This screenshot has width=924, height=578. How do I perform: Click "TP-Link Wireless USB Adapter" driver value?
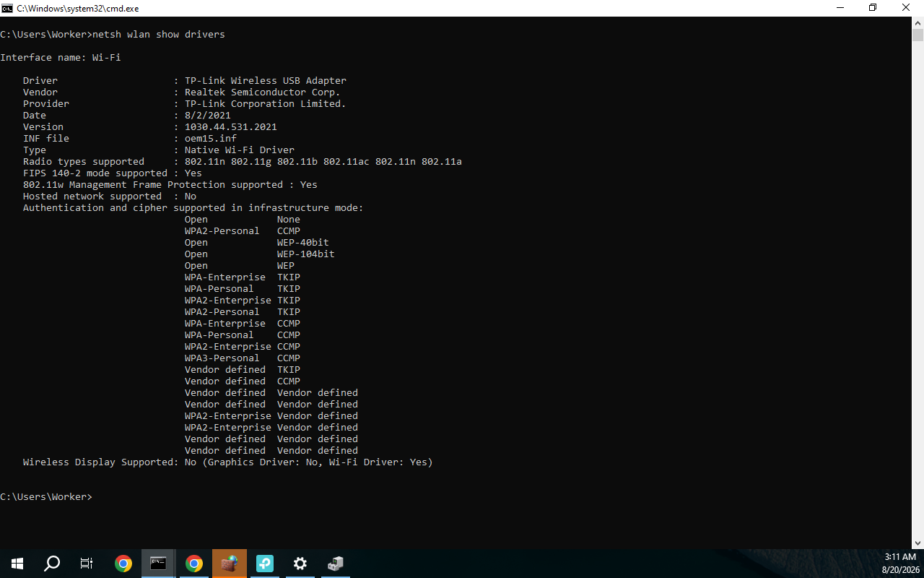click(266, 81)
